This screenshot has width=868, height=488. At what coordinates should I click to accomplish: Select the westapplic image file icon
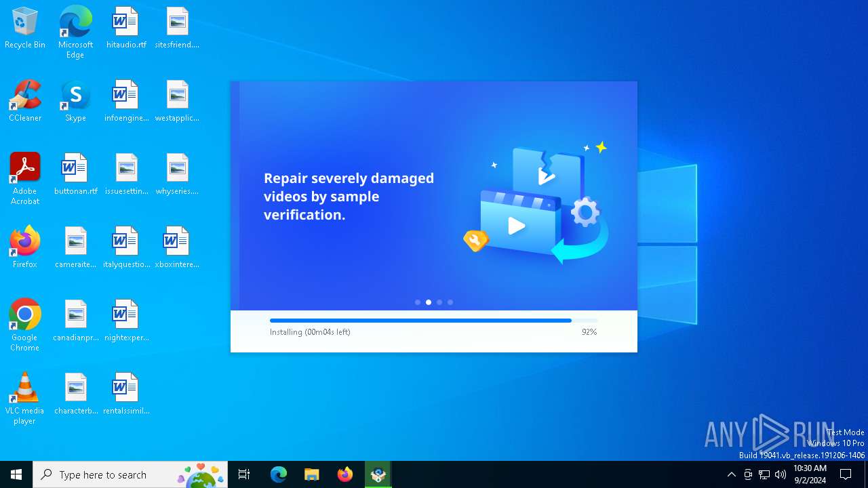(177, 102)
